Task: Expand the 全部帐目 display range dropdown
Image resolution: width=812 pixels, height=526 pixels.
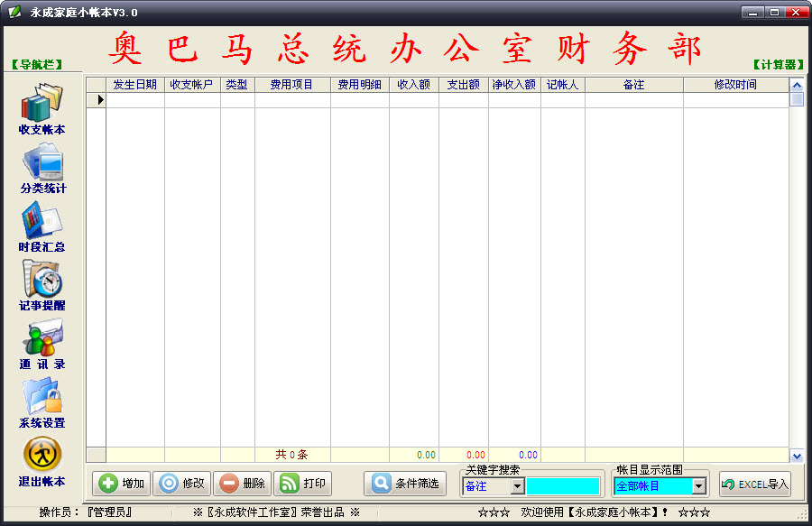Action: [699, 486]
